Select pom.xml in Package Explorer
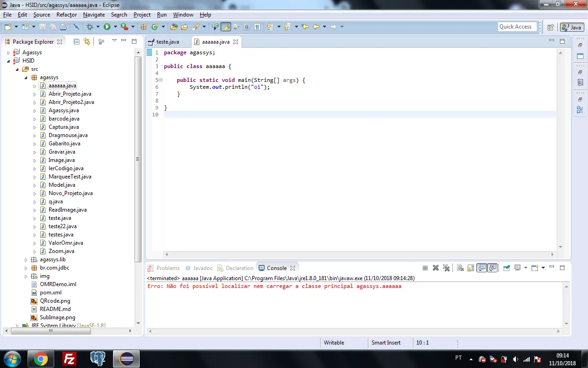 click(x=51, y=293)
